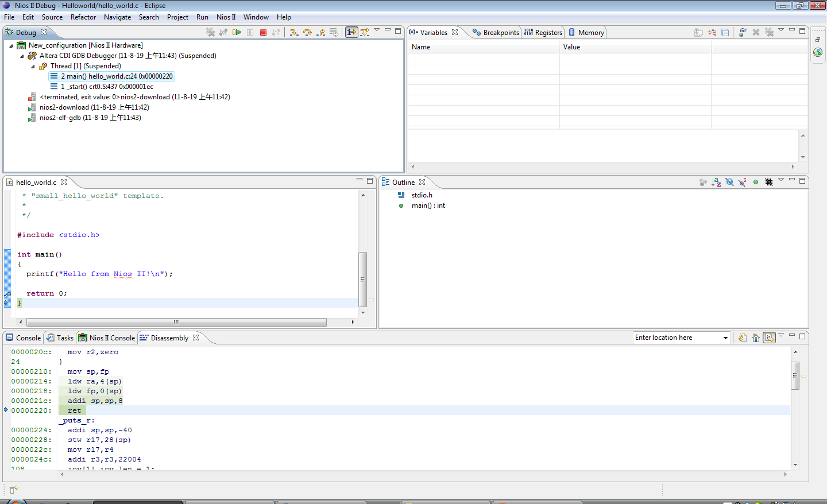Collapse the New_configuration tree node
This screenshot has height=504, width=827.
(x=11, y=45)
